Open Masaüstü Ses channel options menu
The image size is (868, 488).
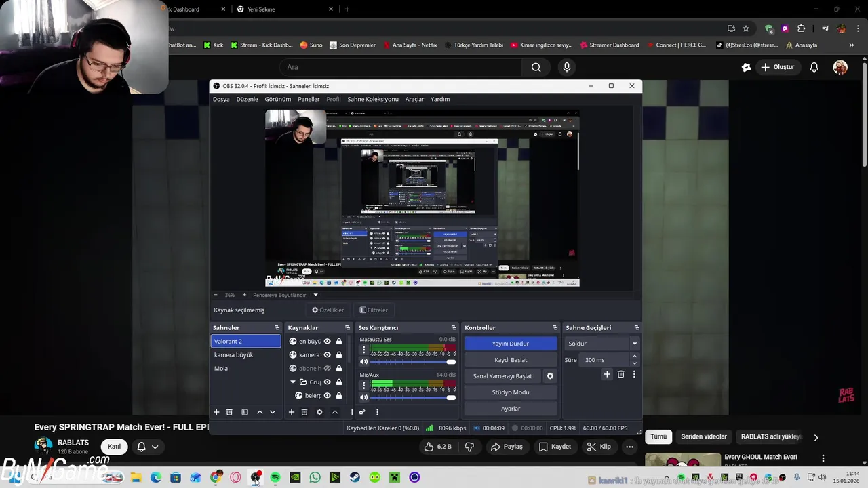pos(363,350)
